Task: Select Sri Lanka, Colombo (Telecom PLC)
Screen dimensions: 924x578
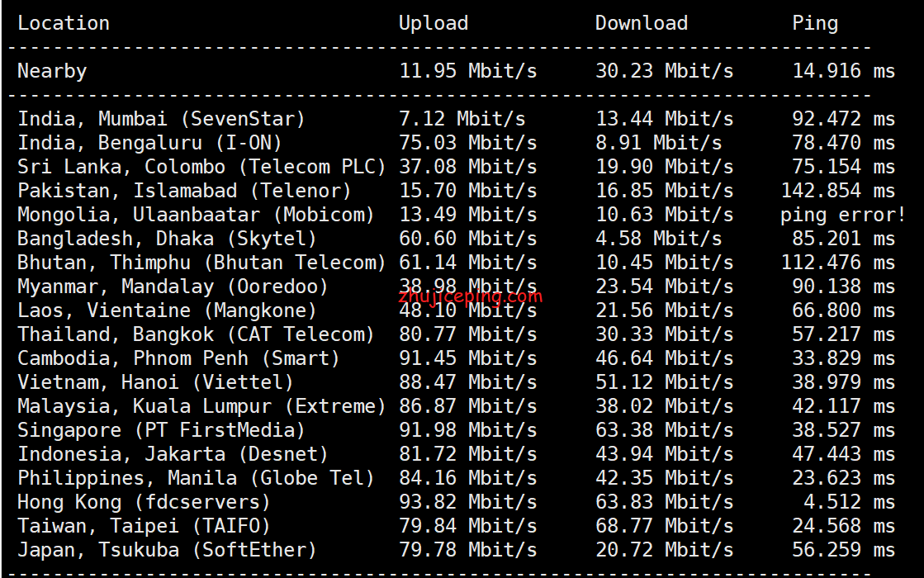Action: [202, 167]
